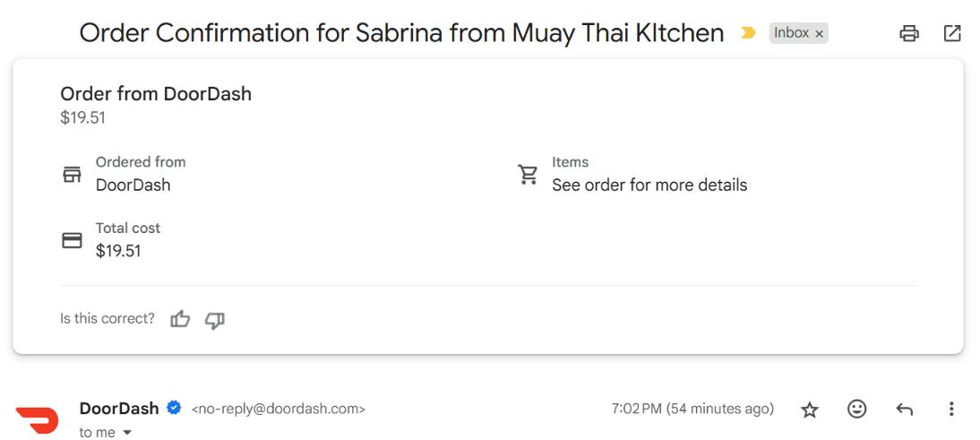The image size is (980, 440).
Task: Click the credit card Total cost icon
Action: [x=72, y=240]
